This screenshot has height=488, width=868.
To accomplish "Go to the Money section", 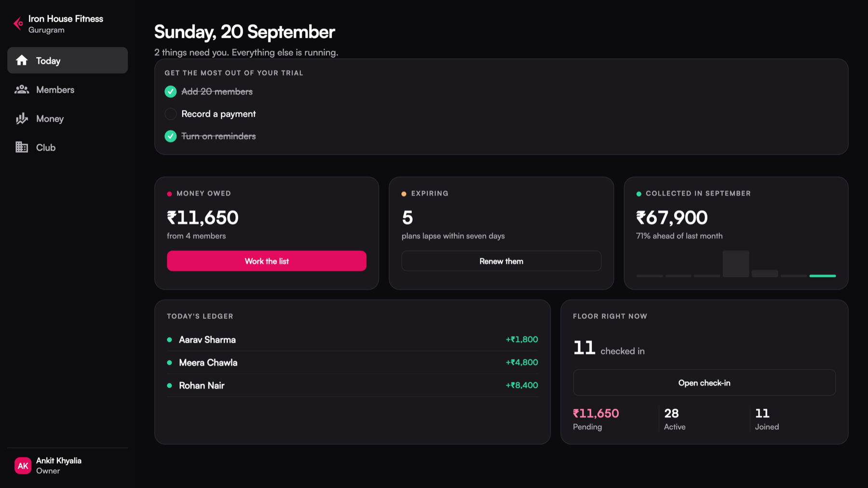I will [68, 119].
